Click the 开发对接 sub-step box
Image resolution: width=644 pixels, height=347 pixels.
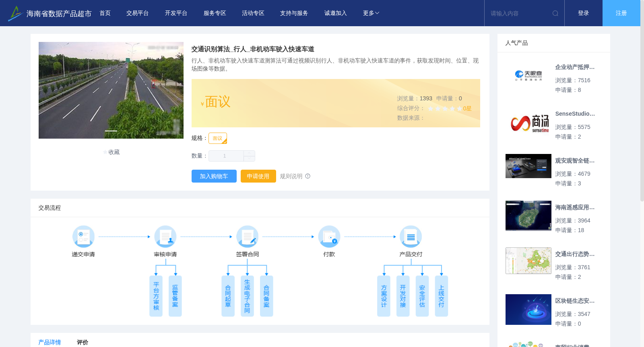coord(403,296)
